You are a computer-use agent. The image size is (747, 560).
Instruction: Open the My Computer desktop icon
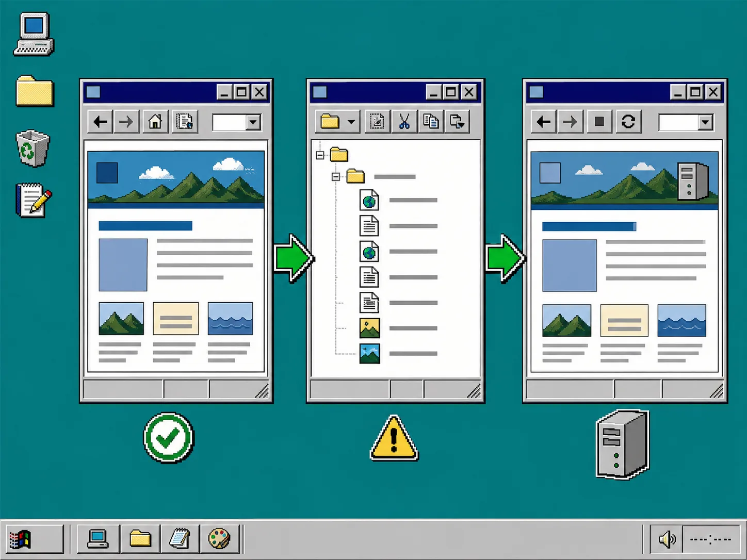click(x=34, y=34)
